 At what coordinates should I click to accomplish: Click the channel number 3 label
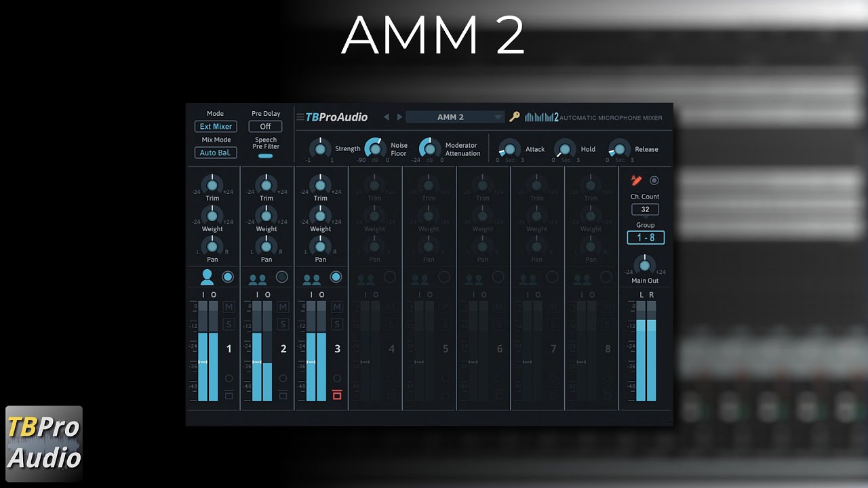pyautogui.click(x=338, y=349)
